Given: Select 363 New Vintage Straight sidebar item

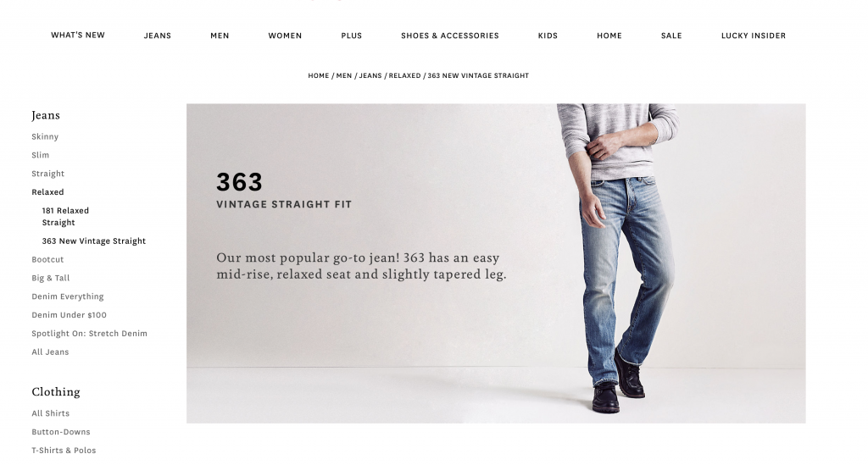Looking at the screenshot, I should (x=94, y=241).
